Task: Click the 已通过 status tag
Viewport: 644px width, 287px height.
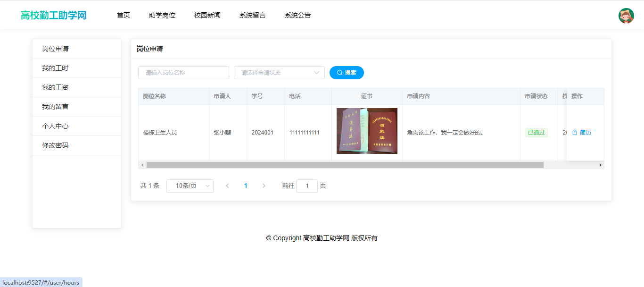Action: 537,133
